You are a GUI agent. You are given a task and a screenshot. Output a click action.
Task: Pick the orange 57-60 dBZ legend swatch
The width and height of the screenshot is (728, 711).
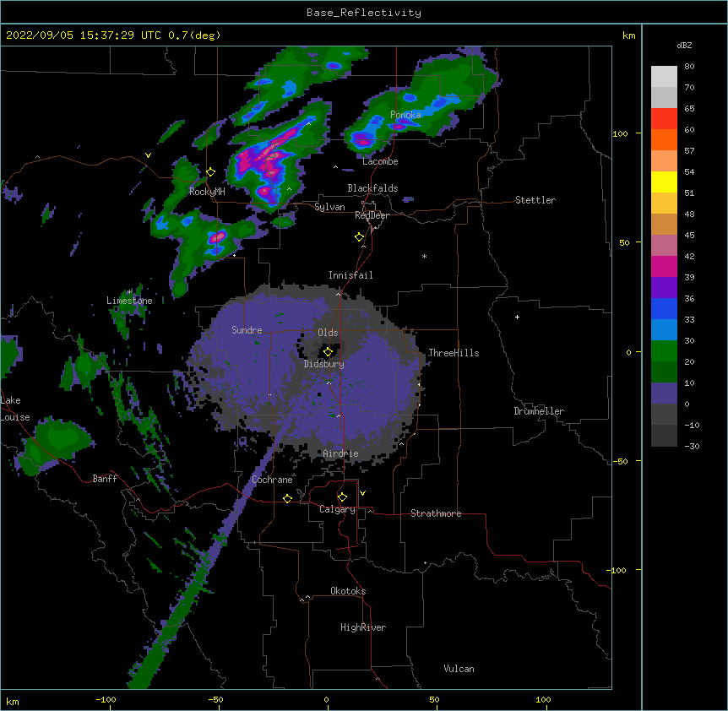664,139
